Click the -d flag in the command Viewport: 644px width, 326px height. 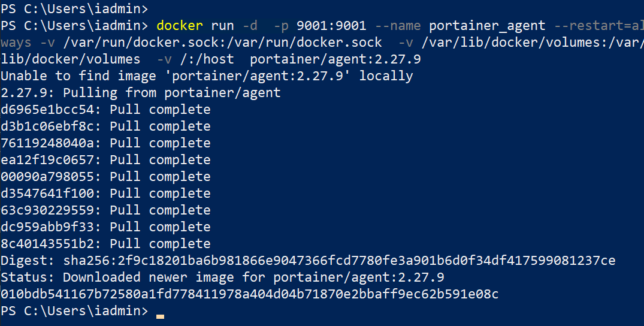click(250, 26)
